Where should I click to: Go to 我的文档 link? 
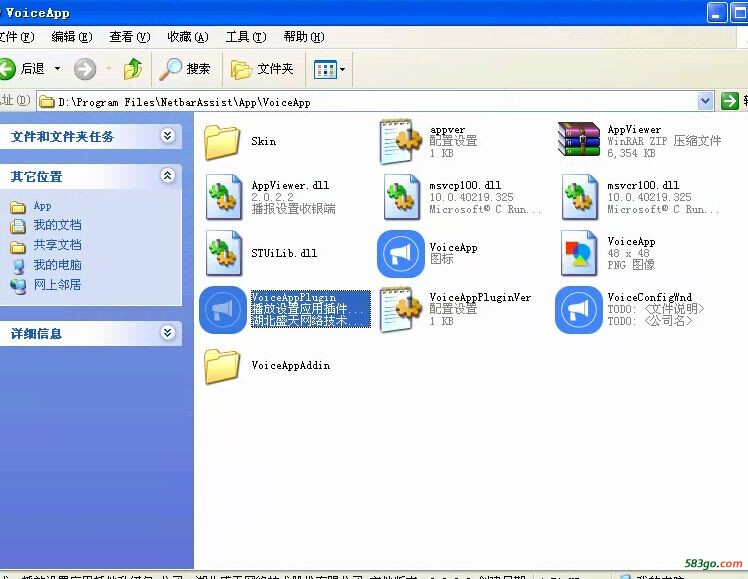57,225
